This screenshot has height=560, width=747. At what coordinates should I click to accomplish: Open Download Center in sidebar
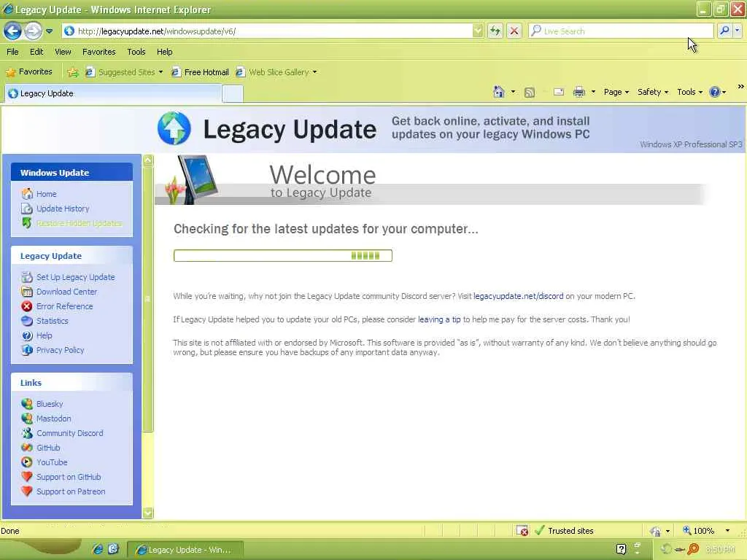pyautogui.click(x=66, y=292)
